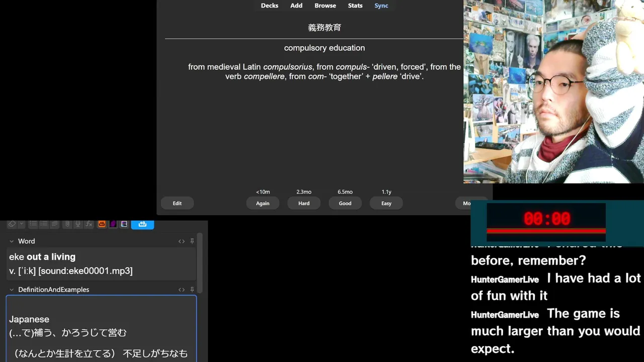Toggle HTML editor for DefinitionAndExamples field
Viewport: 644px width, 362px height.
tap(182, 290)
